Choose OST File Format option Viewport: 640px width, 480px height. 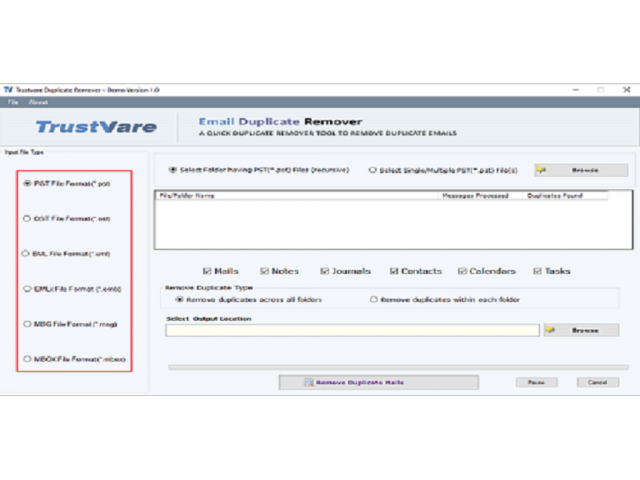click(27, 219)
